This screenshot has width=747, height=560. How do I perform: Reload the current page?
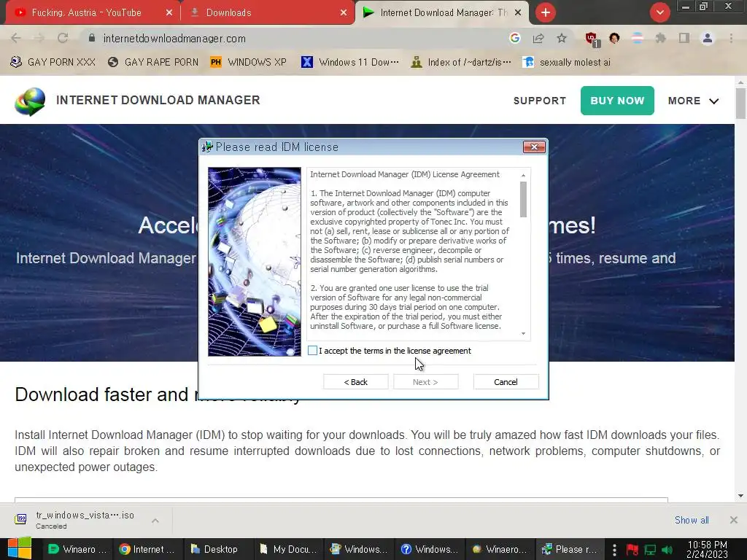pyautogui.click(x=63, y=38)
